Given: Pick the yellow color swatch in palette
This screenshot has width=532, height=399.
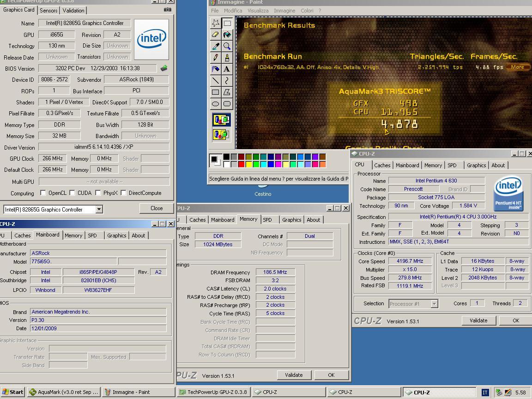Looking at the screenshot, I should tap(249, 164).
